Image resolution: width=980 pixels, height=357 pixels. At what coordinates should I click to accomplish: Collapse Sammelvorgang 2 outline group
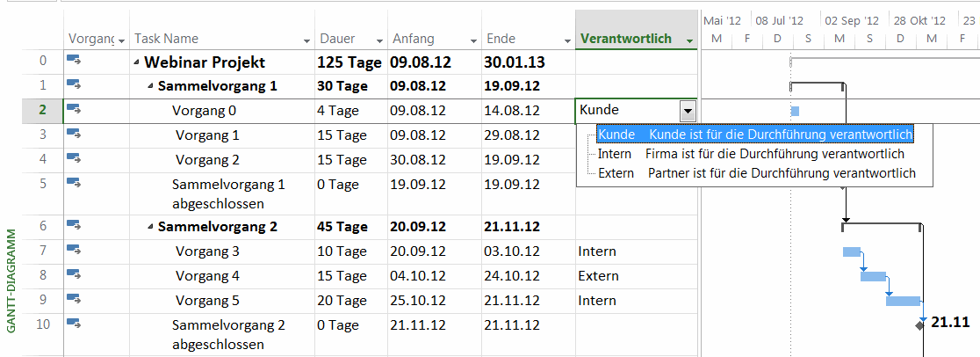[x=150, y=227]
